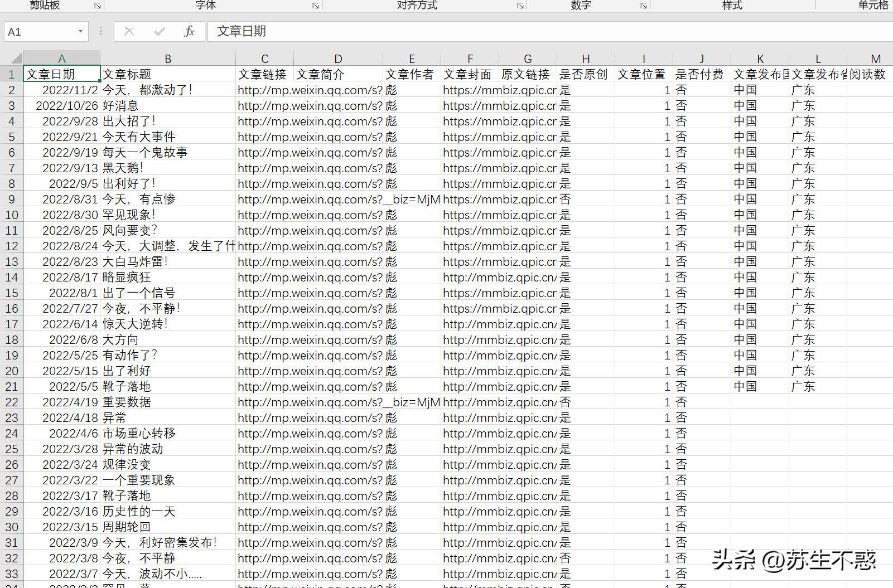Click the 文章日期 header cell
This screenshot has width=893, height=588.
click(x=62, y=74)
